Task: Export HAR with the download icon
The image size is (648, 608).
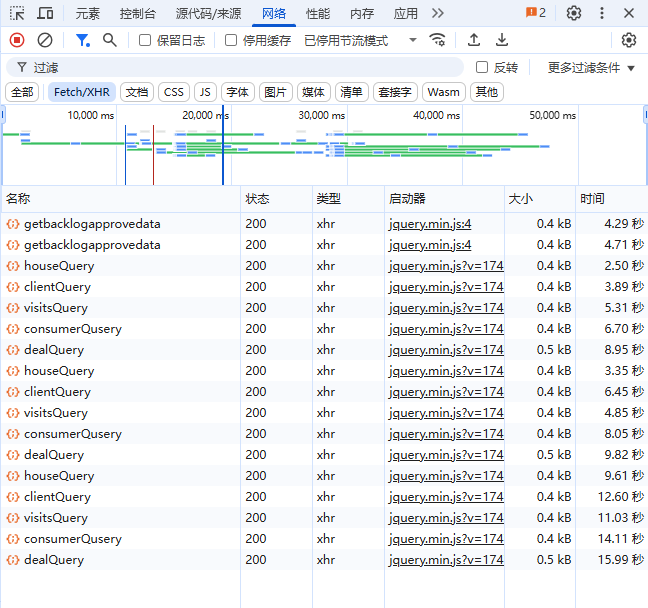Action: (502, 40)
